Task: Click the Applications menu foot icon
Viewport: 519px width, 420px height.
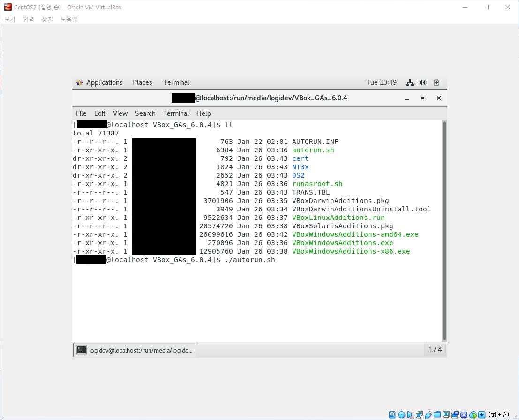Action: (79, 82)
